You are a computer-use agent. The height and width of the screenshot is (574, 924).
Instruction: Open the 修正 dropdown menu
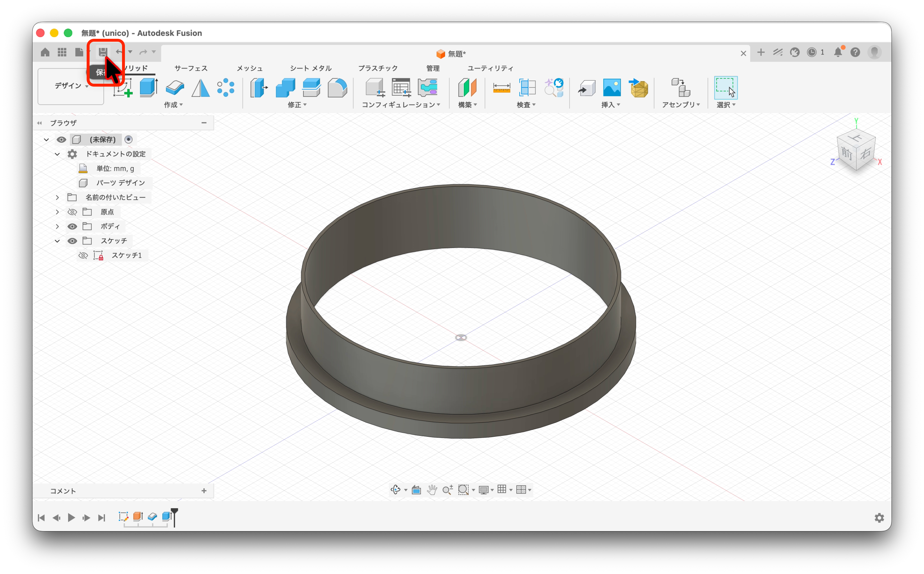pyautogui.click(x=297, y=105)
